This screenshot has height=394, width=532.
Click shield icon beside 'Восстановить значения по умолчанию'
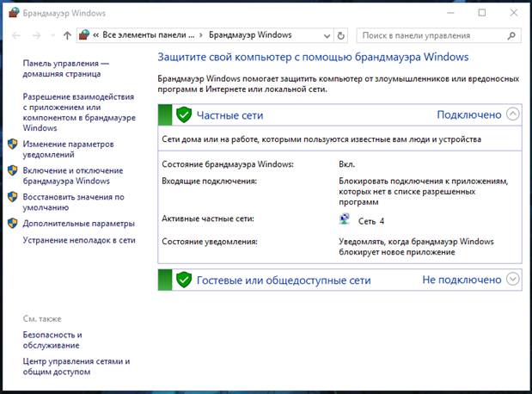tap(13, 197)
